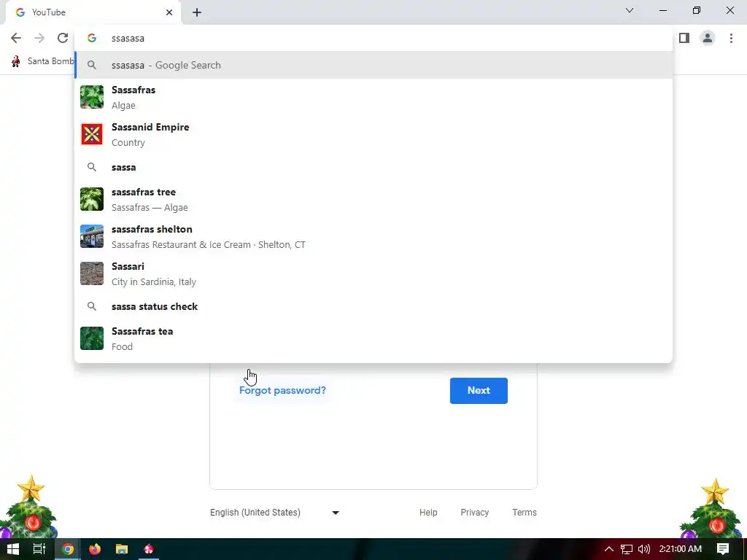Open Task View on the taskbar
Viewport: 747px width, 560px height.
(x=39, y=549)
